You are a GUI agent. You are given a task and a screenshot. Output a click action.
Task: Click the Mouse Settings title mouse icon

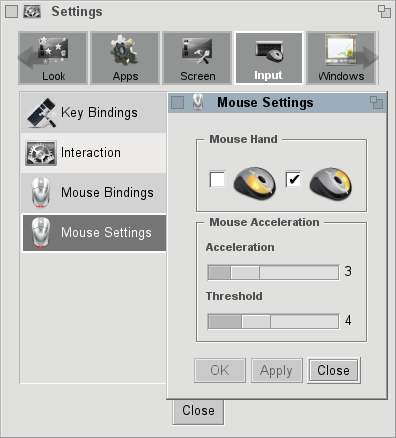[x=198, y=102]
